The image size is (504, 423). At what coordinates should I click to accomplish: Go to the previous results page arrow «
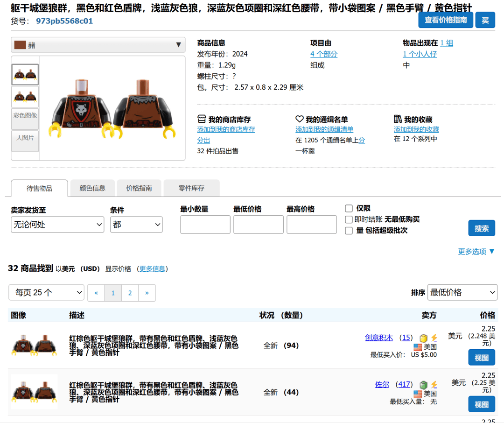click(96, 293)
